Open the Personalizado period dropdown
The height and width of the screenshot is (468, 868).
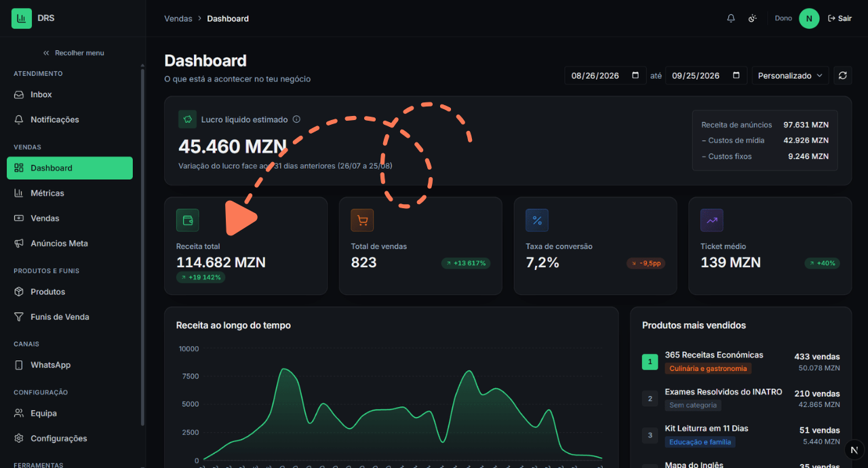pos(790,75)
